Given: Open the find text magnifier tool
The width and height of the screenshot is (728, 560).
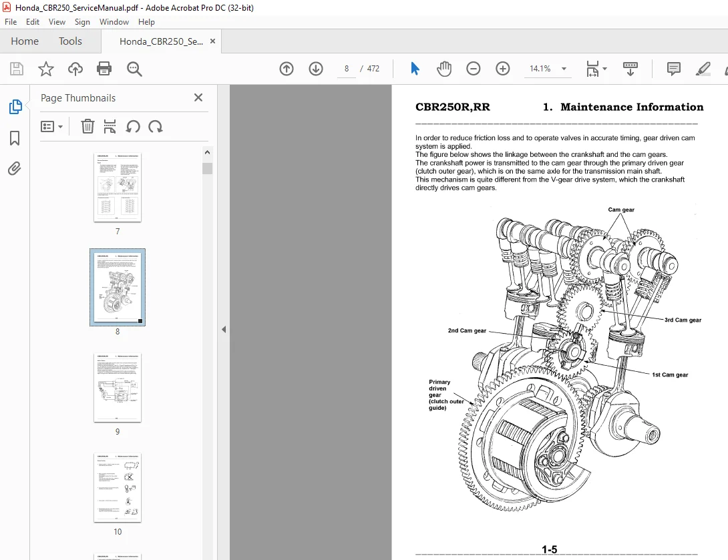Looking at the screenshot, I should coord(134,69).
